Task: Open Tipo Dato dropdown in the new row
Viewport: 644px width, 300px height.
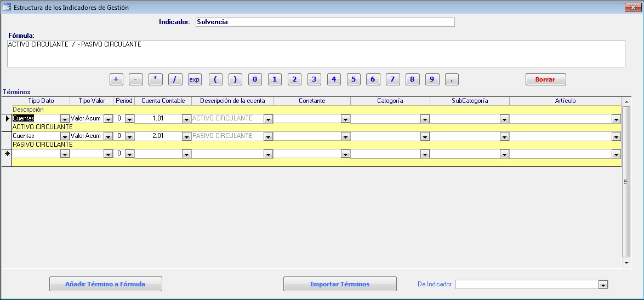Action: coord(65,154)
